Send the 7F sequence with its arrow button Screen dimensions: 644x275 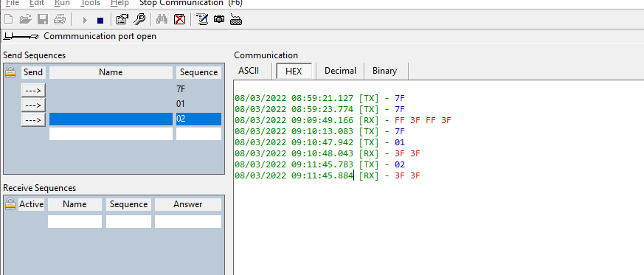pyautogui.click(x=33, y=90)
